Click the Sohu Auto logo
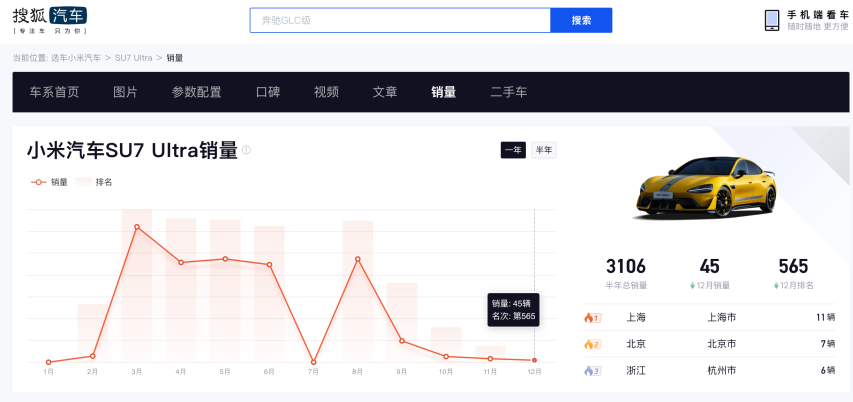 coord(49,19)
